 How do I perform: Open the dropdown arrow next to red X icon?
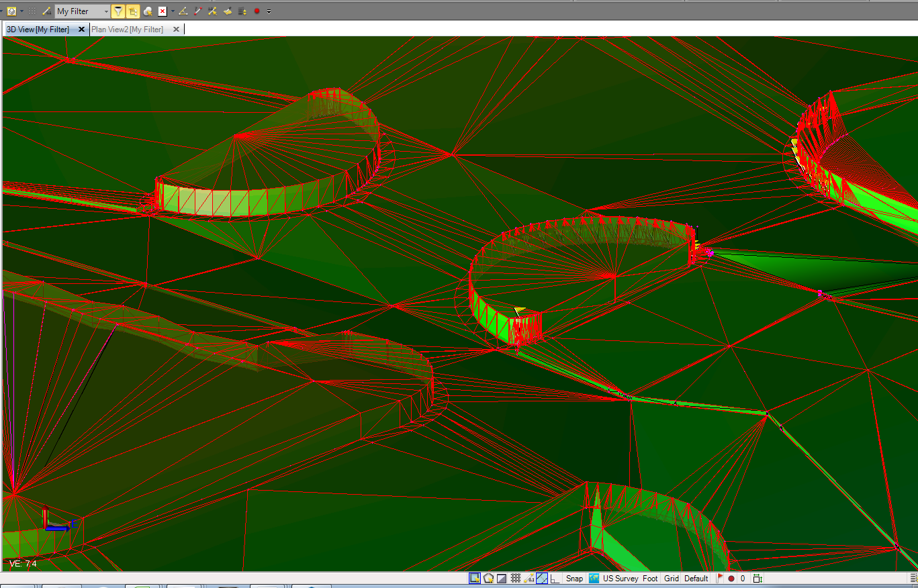173,11
